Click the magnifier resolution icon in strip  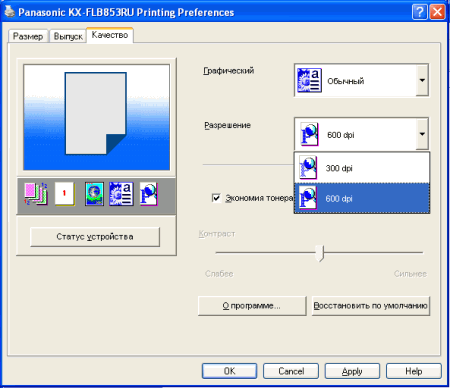[x=148, y=194]
